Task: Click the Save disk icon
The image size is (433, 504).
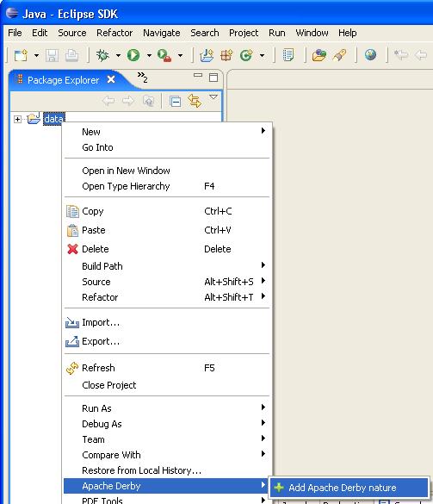Action: [x=52, y=56]
